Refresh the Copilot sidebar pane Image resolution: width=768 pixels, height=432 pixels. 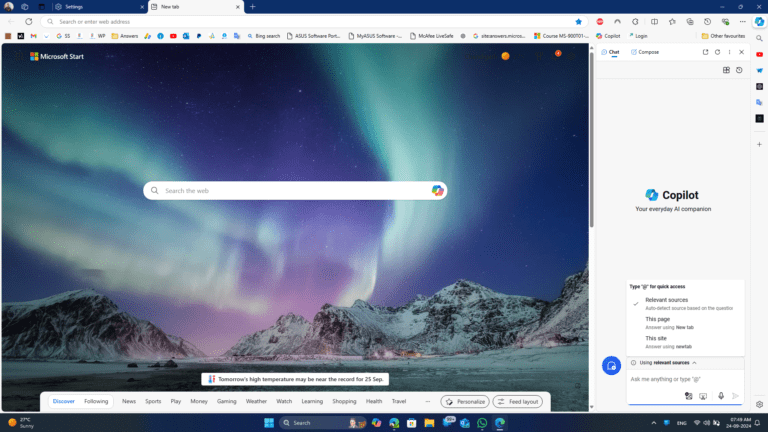pyautogui.click(x=717, y=52)
